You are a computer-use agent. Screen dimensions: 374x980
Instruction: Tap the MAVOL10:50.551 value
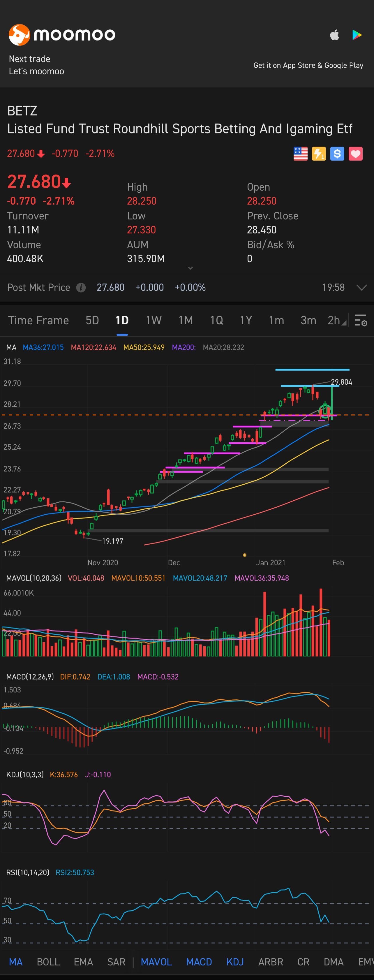pos(138,578)
